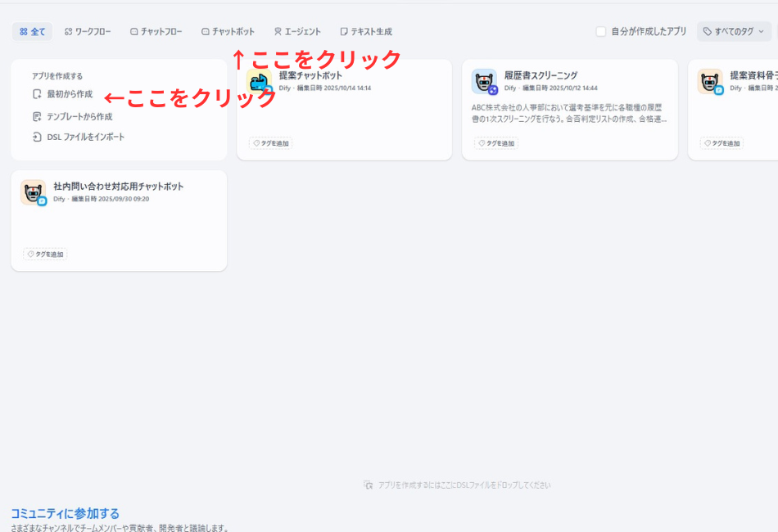This screenshot has width=778, height=532.
Task: Select the チャットフロー filter tab
Action: coord(155,31)
